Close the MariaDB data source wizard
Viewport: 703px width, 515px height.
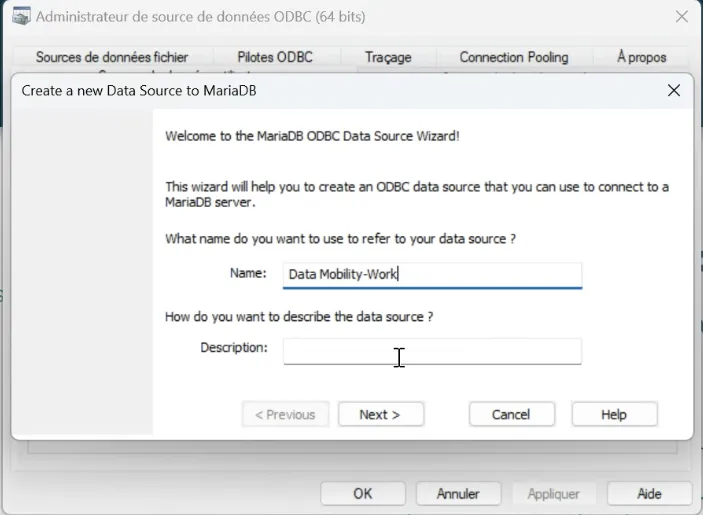click(673, 91)
